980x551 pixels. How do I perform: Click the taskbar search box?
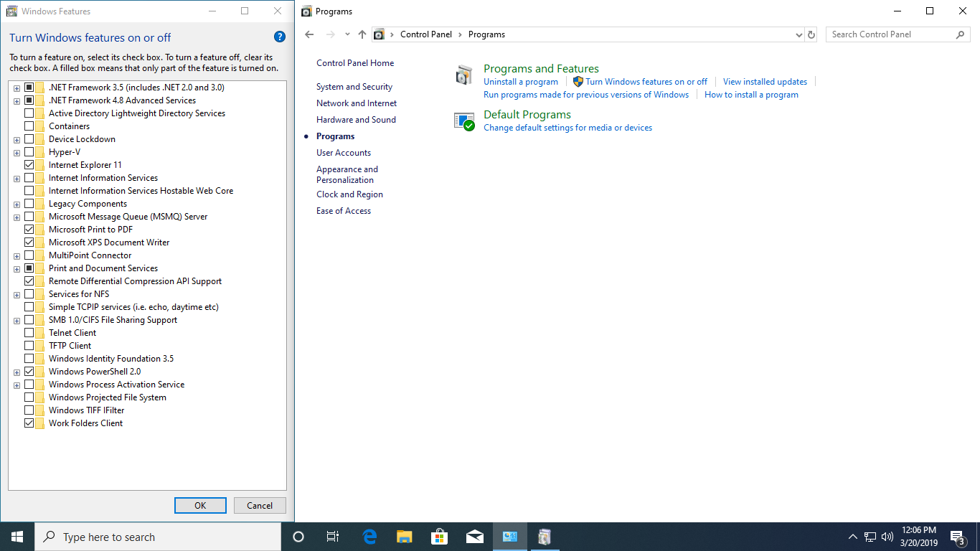pyautogui.click(x=158, y=537)
